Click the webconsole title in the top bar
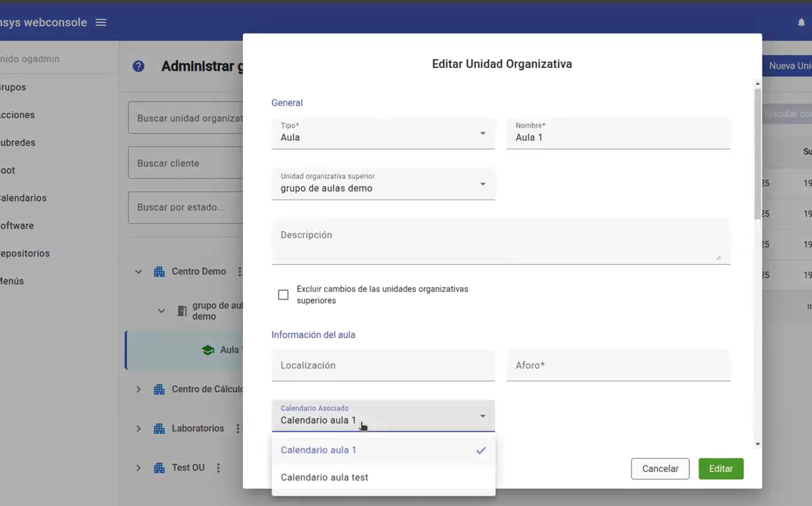The image size is (812, 506). tap(43, 22)
